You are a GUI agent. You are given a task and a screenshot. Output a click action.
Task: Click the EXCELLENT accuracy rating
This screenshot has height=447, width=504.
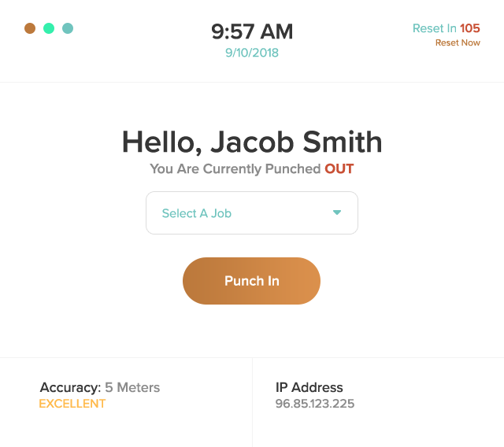pos(72,404)
